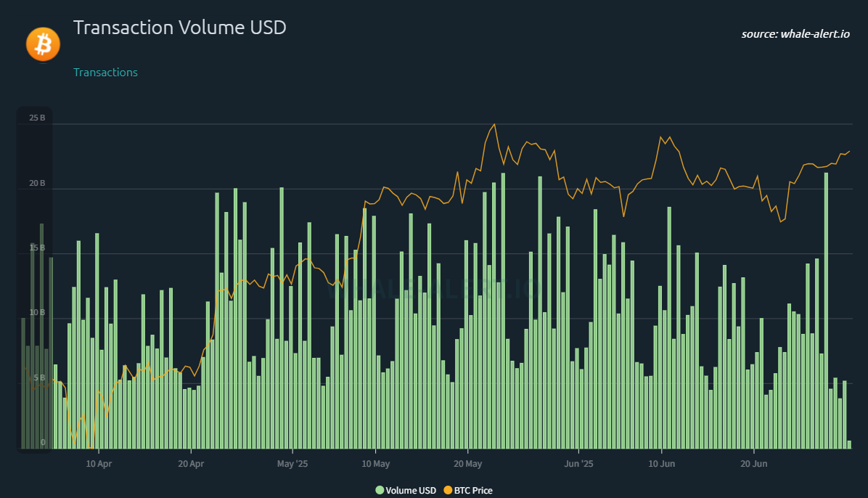Select the May '25 axis label

pos(293,463)
